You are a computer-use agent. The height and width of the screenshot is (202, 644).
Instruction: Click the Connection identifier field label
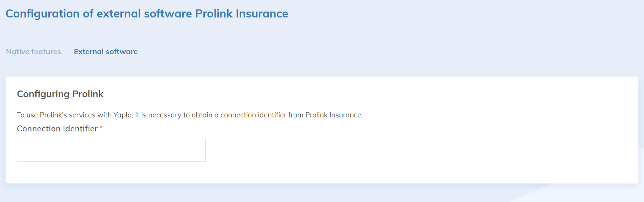click(x=57, y=129)
